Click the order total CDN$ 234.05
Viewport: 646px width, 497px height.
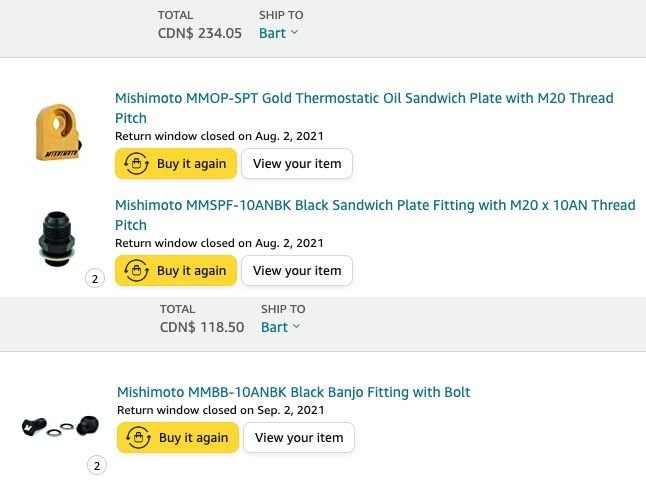200,33
